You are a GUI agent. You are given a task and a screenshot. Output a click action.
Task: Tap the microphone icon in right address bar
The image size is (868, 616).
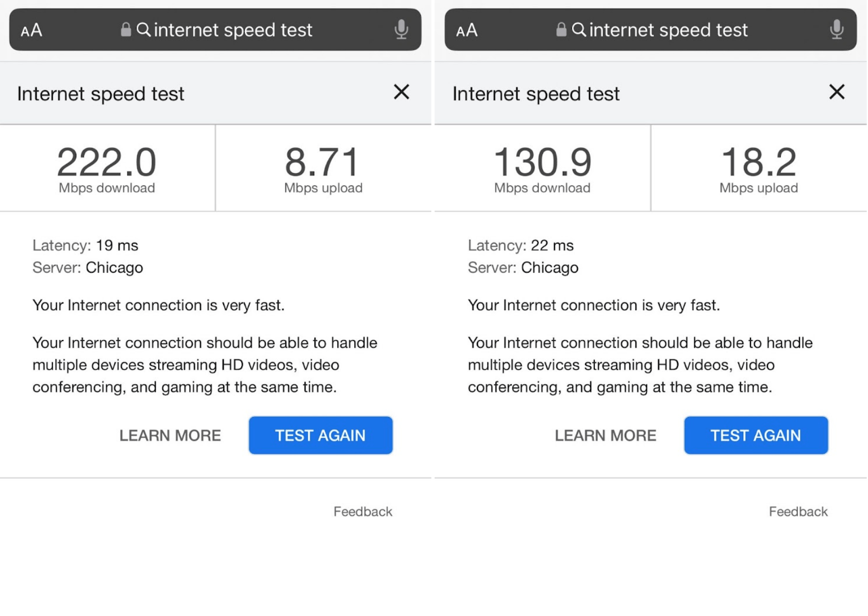[837, 30]
